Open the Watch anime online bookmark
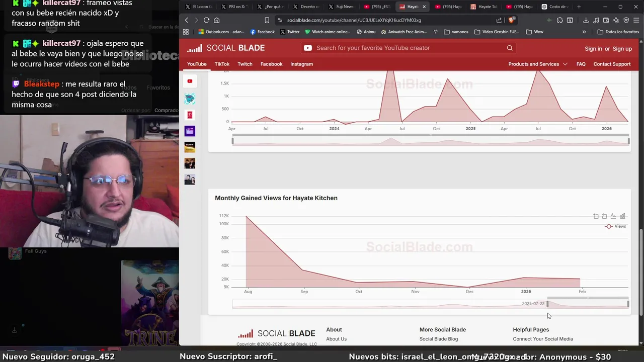Image resolution: width=644 pixels, height=362 pixels. (328, 32)
